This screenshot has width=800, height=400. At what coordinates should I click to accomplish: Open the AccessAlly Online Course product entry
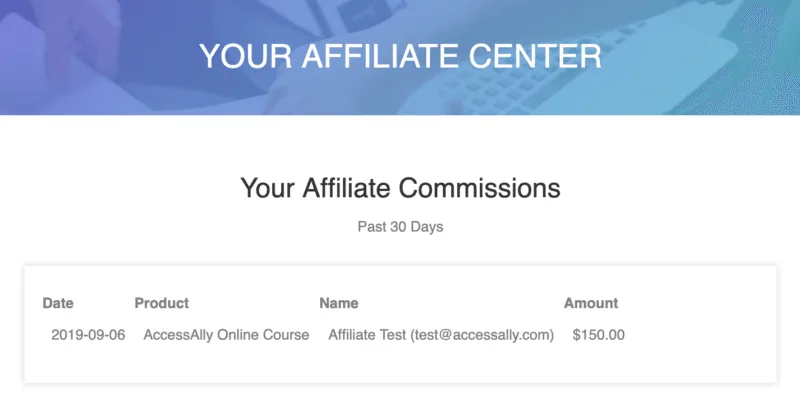click(x=226, y=335)
